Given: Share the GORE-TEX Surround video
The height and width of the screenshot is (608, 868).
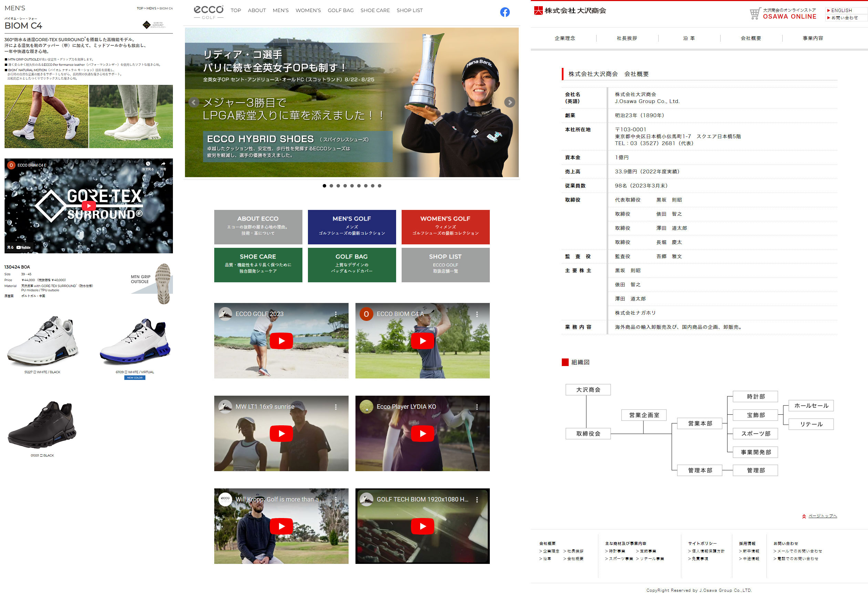Looking at the screenshot, I should tap(163, 166).
